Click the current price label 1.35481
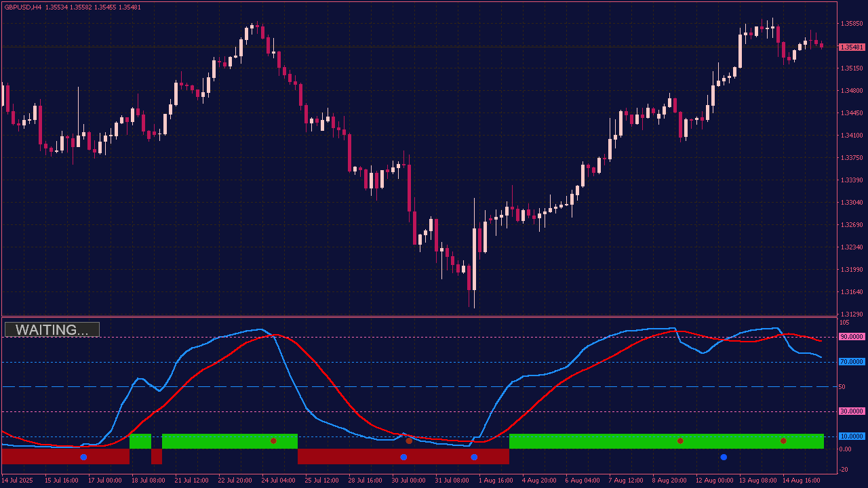Viewport: 868px width, 488px height. (852, 47)
